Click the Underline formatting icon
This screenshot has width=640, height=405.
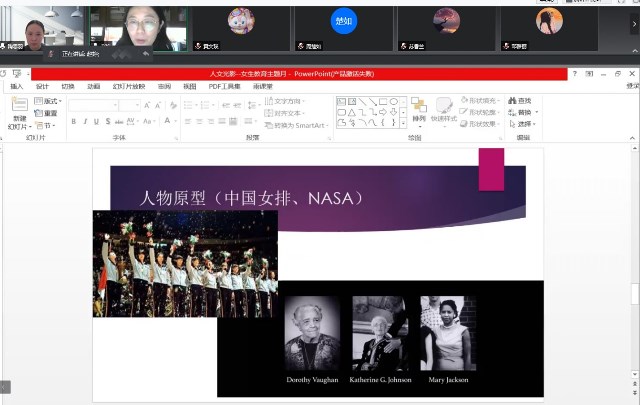(x=97, y=121)
